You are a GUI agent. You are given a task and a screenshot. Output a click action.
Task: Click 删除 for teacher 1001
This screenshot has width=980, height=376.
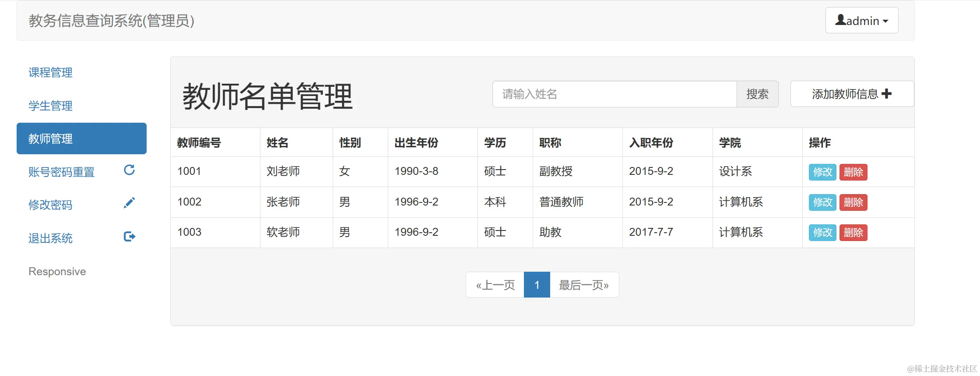[853, 172]
